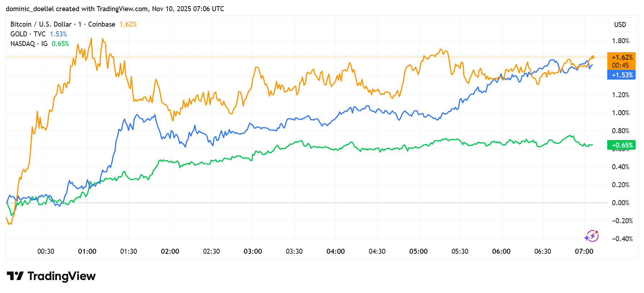The width and height of the screenshot is (644, 293).
Task: Click the orange +1.62% price axis label
Action: click(x=622, y=57)
